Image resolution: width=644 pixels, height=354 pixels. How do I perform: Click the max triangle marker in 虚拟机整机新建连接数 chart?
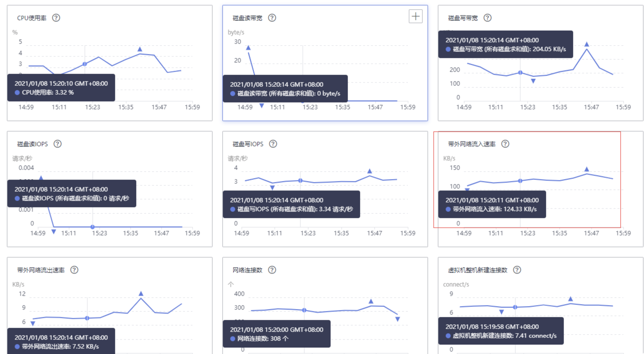pyautogui.click(x=570, y=299)
